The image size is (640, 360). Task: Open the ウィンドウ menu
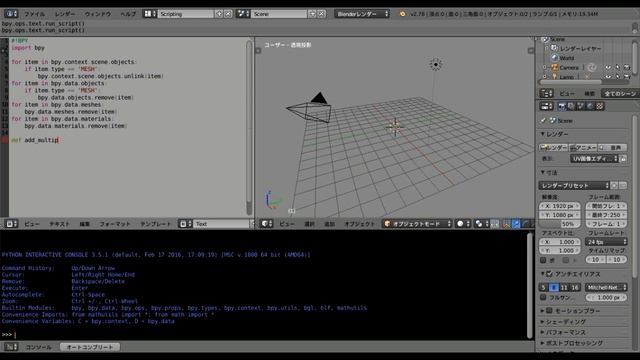click(98, 14)
